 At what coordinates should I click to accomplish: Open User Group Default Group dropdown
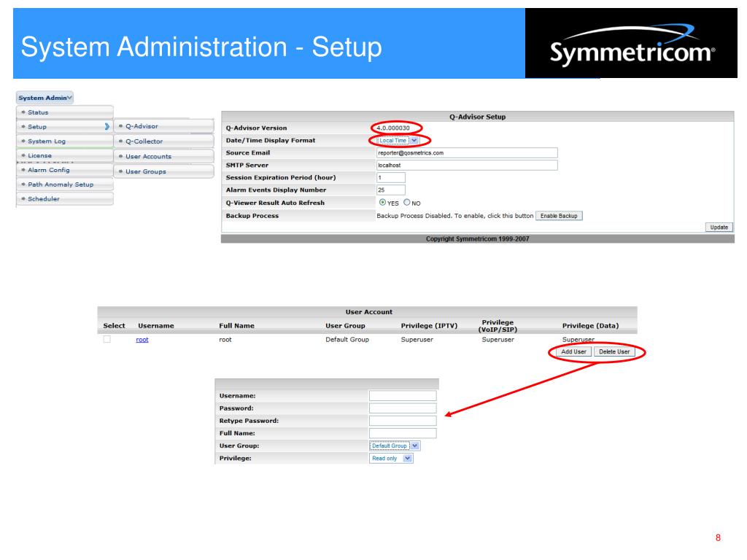(395, 446)
